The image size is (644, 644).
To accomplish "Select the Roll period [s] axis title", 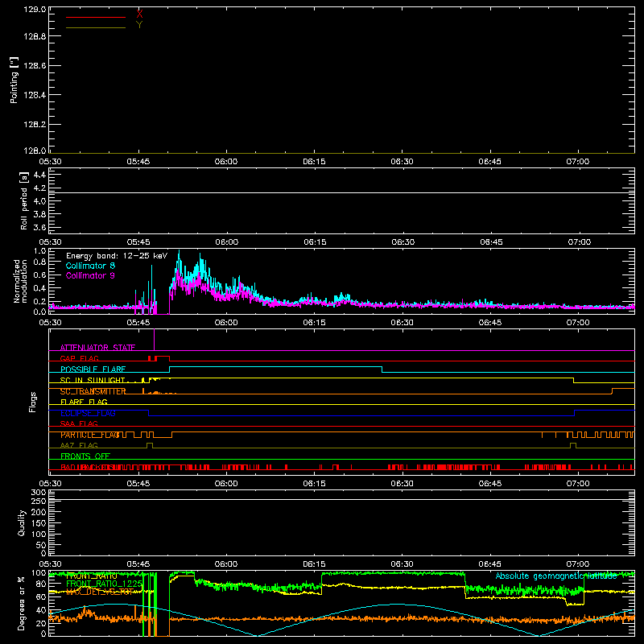I will click(24, 200).
